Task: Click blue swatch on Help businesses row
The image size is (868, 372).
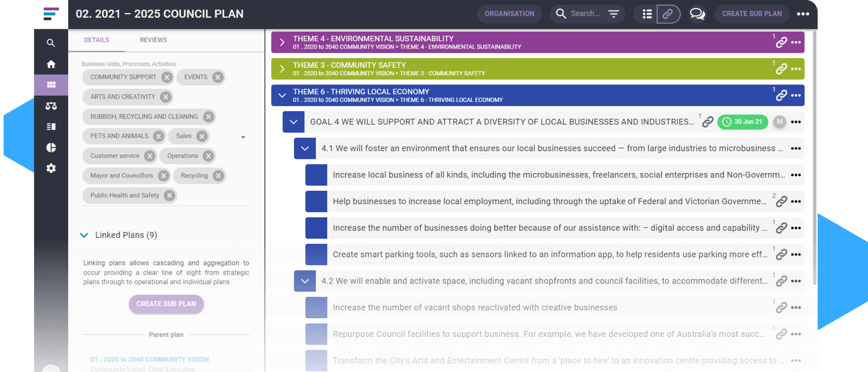Action: point(316,202)
